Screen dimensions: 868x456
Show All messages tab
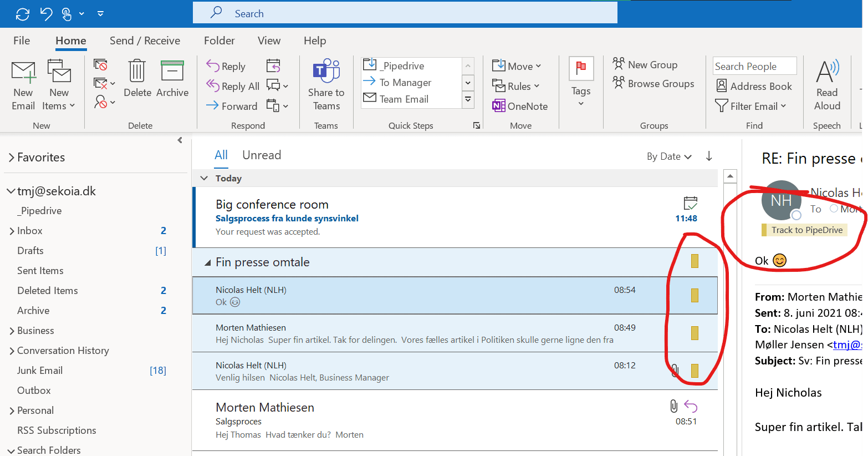pyautogui.click(x=221, y=155)
